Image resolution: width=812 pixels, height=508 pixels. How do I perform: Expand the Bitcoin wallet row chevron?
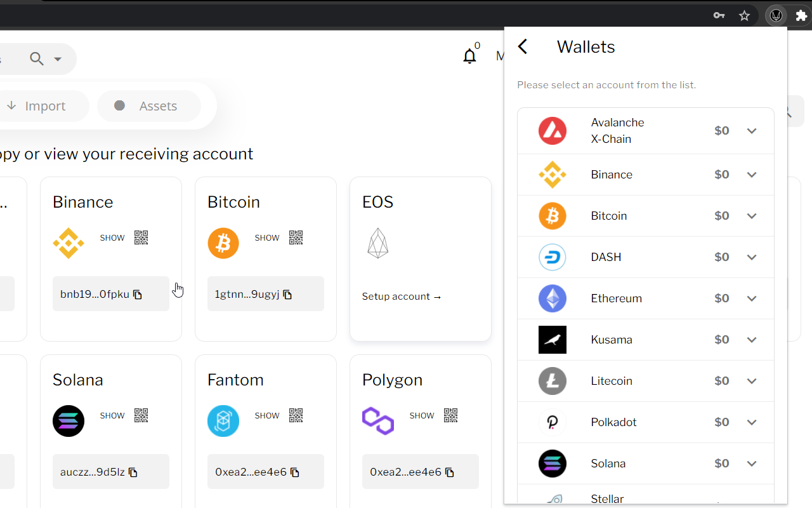752,216
